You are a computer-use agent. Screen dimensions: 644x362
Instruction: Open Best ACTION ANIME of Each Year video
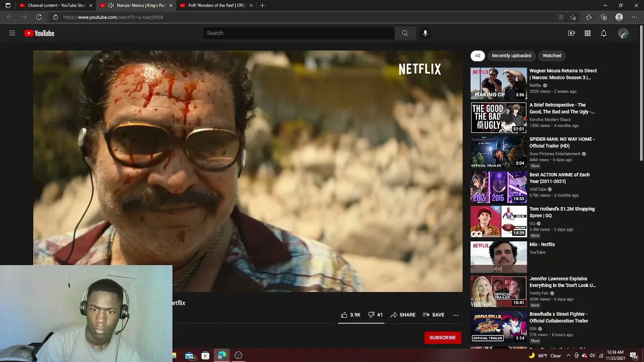click(559, 178)
